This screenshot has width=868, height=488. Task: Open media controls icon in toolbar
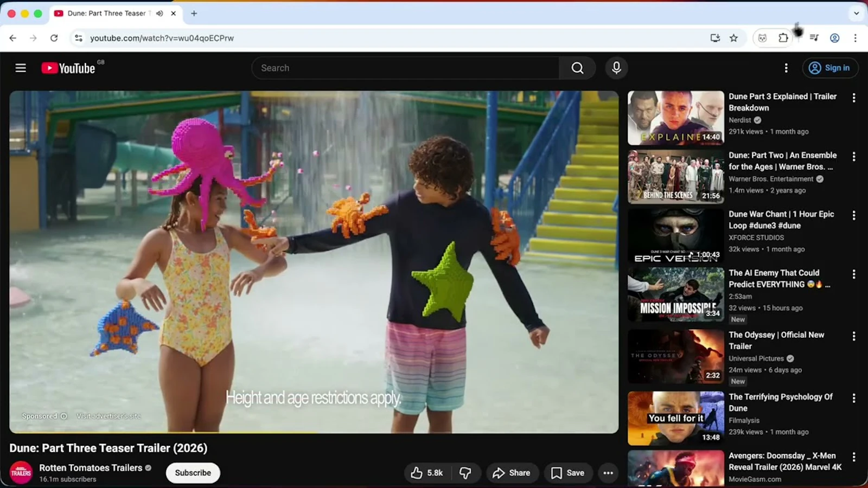[814, 38]
